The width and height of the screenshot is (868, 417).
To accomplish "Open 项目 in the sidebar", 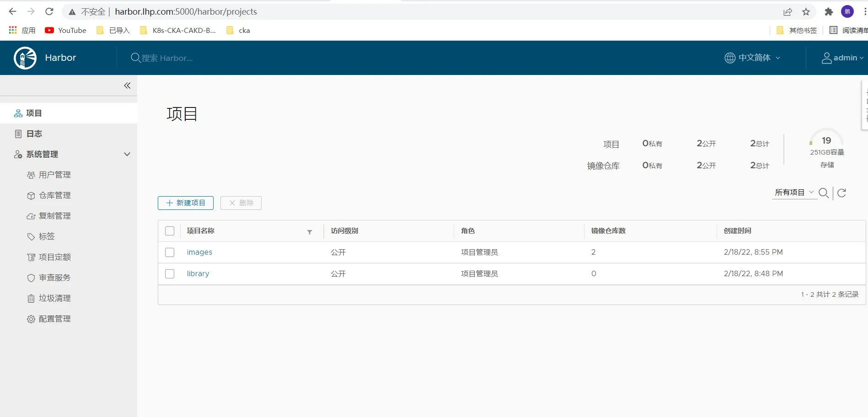I will pos(69,113).
